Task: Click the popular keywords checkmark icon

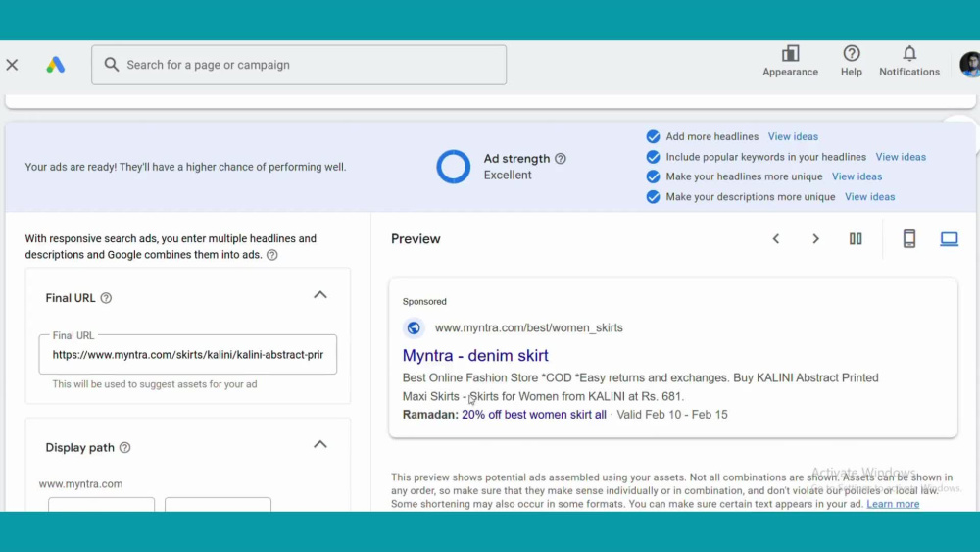Action: click(653, 157)
